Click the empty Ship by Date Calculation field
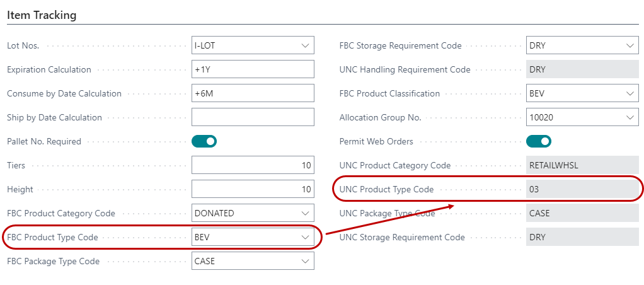Image resolution: width=644 pixels, height=285 pixels. click(x=252, y=117)
